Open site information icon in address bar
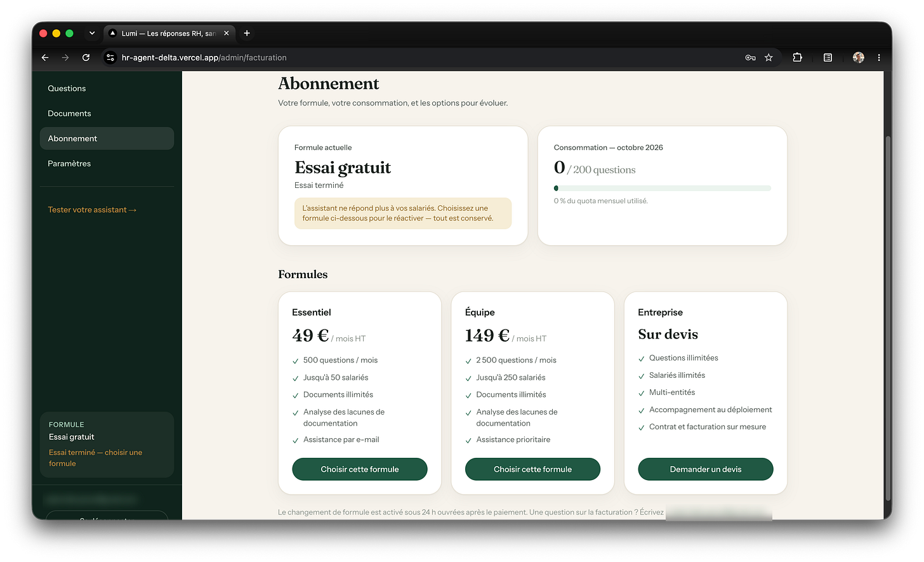The height and width of the screenshot is (562, 924). (110, 58)
